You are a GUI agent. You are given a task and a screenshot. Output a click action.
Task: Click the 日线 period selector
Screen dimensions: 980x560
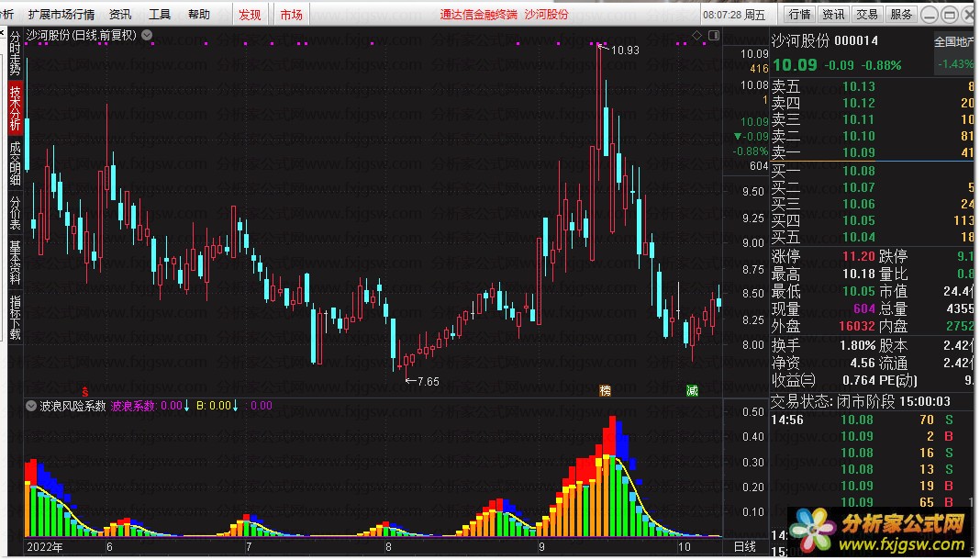click(744, 547)
